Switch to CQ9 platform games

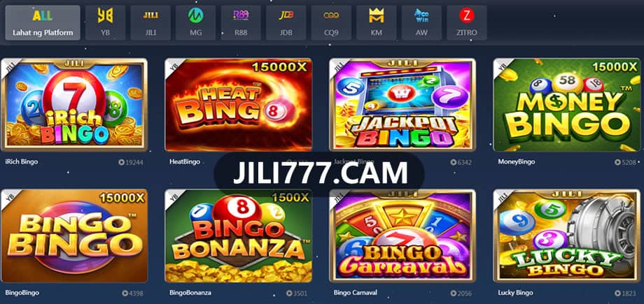click(x=331, y=22)
